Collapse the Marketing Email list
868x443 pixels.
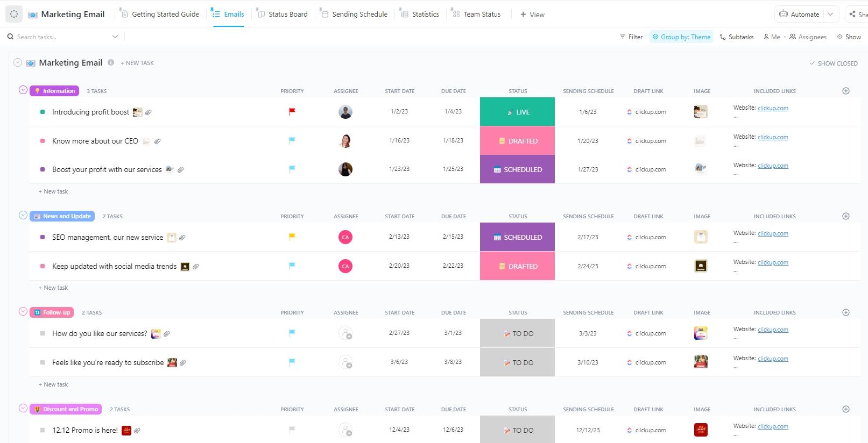click(x=18, y=62)
